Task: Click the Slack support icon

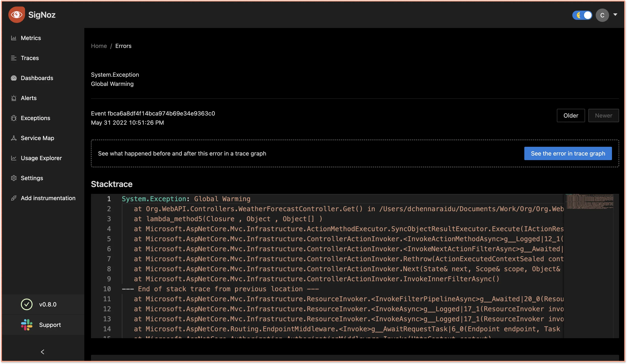Action: point(27,325)
